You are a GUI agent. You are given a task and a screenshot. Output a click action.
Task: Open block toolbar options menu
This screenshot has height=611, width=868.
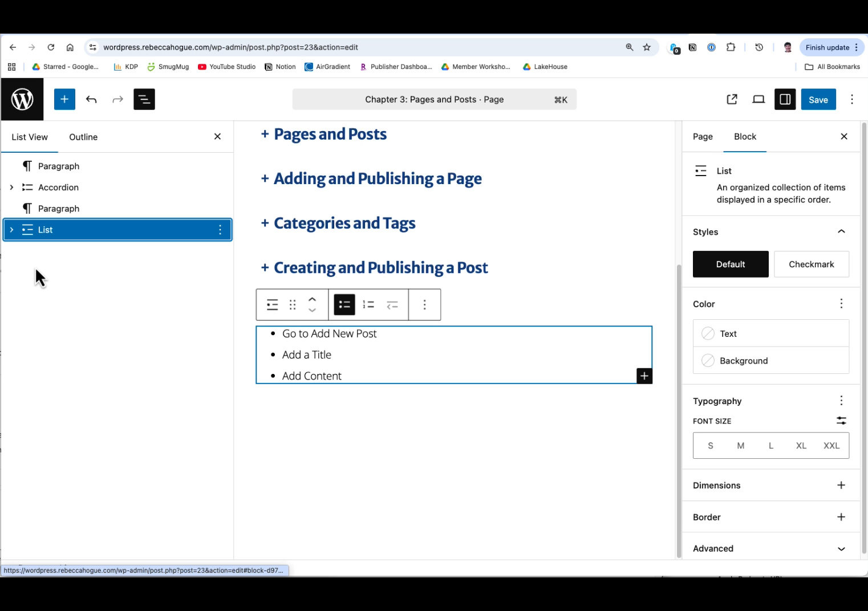pyautogui.click(x=425, y=305)
